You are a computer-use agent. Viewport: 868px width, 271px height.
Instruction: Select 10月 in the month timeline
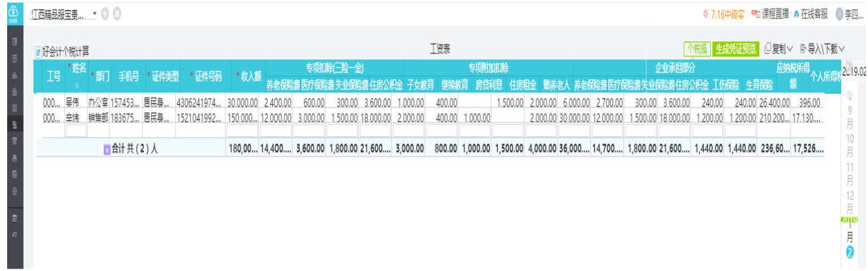850,145
